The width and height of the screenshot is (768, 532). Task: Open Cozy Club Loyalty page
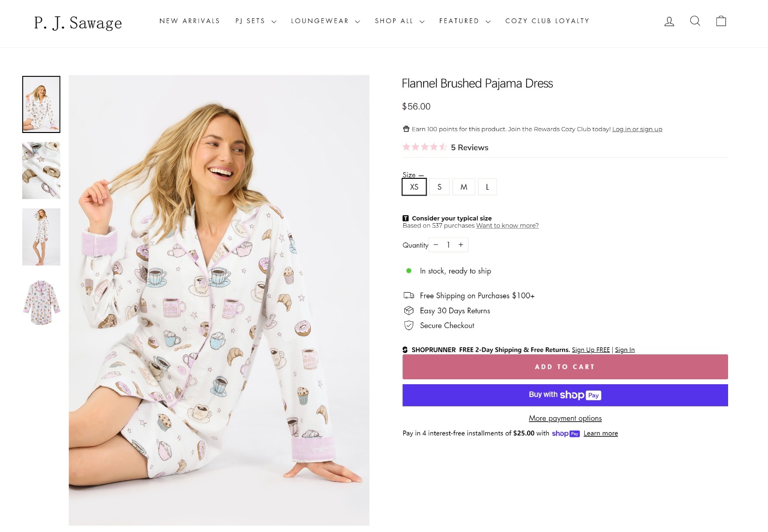(547, 21)
